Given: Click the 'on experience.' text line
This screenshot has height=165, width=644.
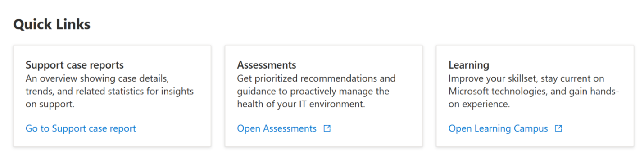Looking at the screenshot, I should (x=479, y=105).
